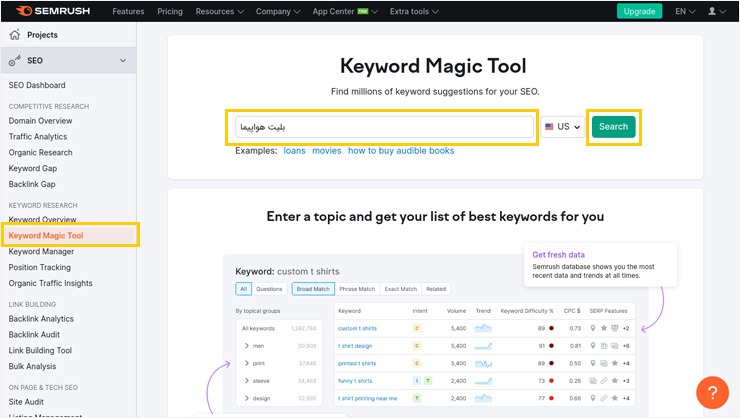Open the Projects home icon
This screenshot has height=418, width=740.
click(15, 34)
